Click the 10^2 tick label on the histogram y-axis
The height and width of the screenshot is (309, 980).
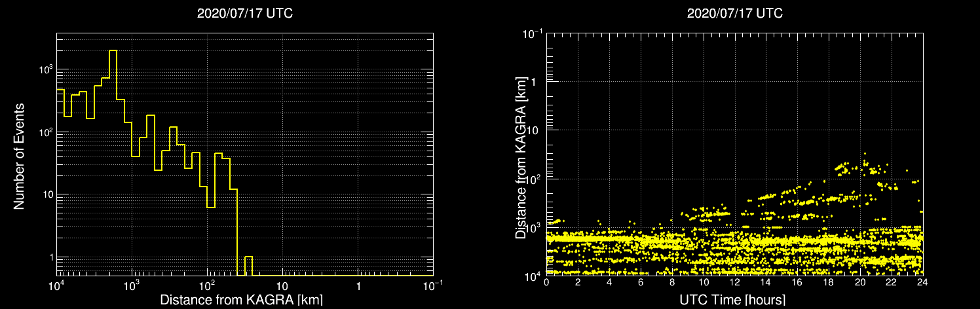pos(47,132)
